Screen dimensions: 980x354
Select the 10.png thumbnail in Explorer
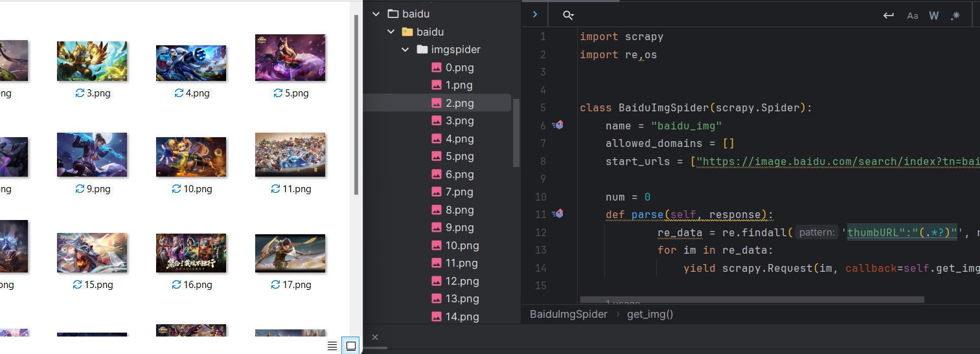pyautogui.click(x=191, y=157)
